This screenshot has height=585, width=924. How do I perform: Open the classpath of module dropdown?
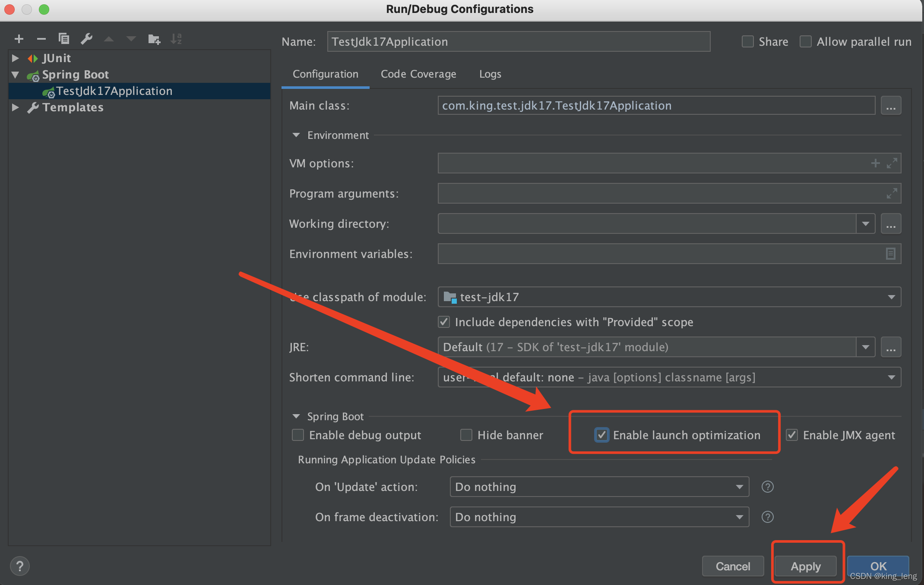[892, 297]
